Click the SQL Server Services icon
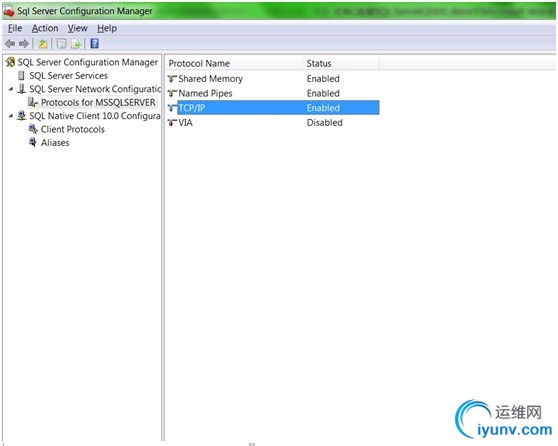This screenshot has height=446, width=558. coord(21,75)
